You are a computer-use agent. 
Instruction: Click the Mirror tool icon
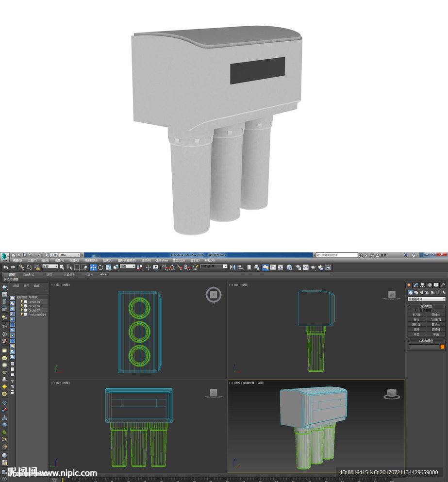pos(233,267)
